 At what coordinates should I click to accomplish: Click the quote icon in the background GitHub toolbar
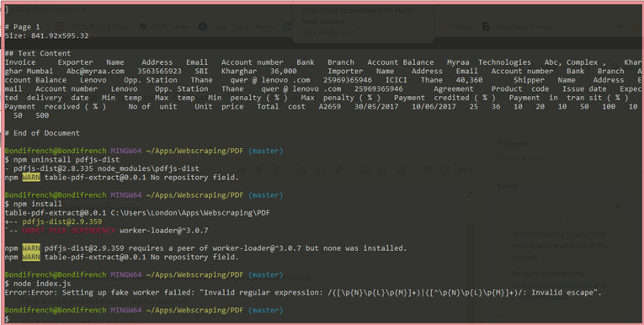point(303,170)
